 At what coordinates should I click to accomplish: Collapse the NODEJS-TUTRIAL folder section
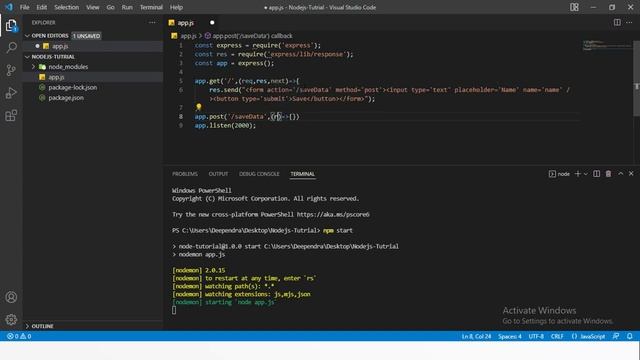[x=27, y=57]
